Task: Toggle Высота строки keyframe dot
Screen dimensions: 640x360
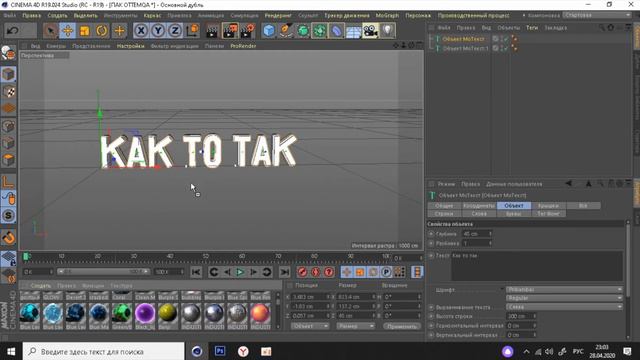Action: (431, 316)
